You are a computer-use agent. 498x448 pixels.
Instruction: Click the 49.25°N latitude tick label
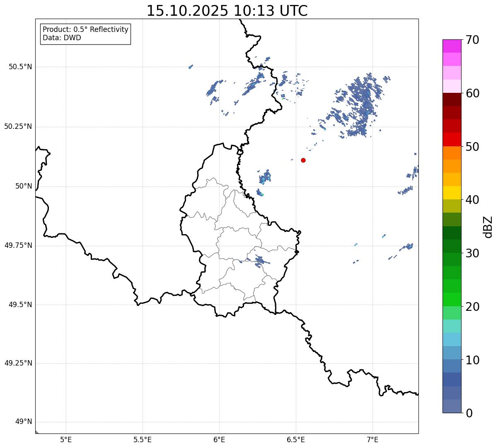coord(18,363)
